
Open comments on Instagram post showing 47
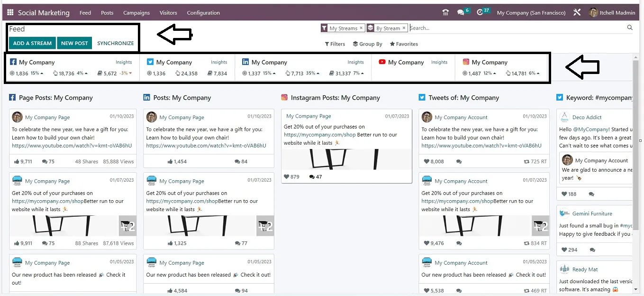pos(315,176)
